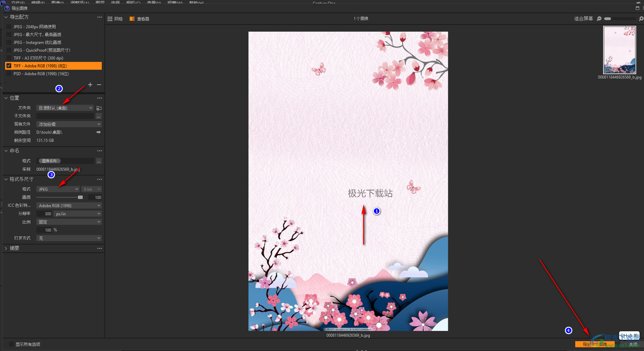Click the 画质 quality slider handle

point(80,198)
